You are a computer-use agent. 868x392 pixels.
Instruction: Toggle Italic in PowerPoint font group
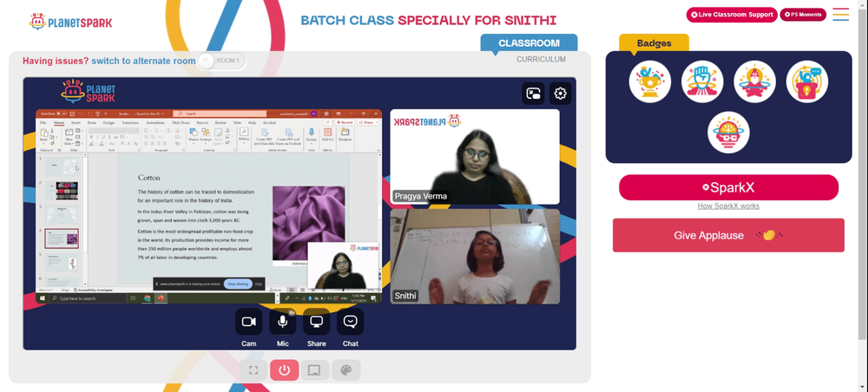coord(97,137)
